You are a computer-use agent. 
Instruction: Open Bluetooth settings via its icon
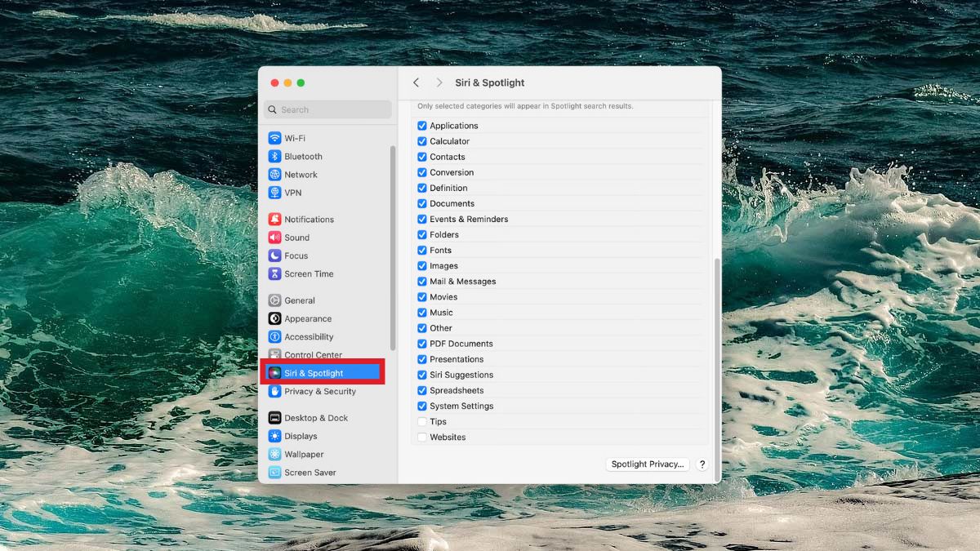275,157
